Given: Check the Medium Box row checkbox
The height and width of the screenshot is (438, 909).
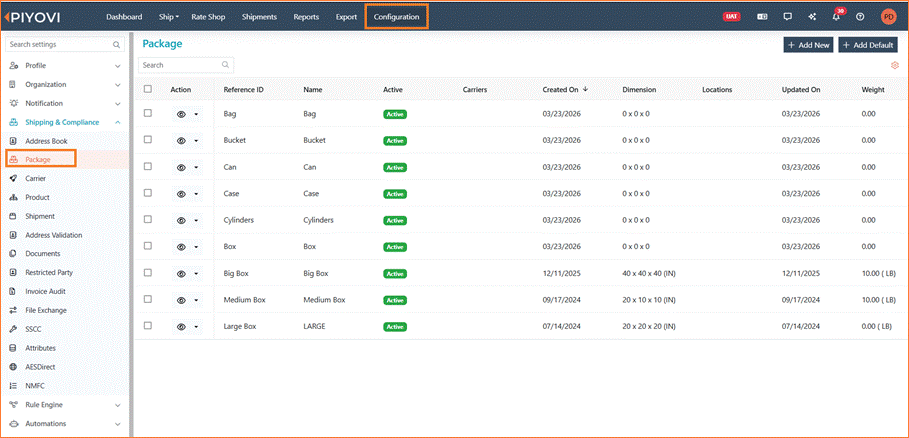Looking at the screenshot, I should (148, 299).
